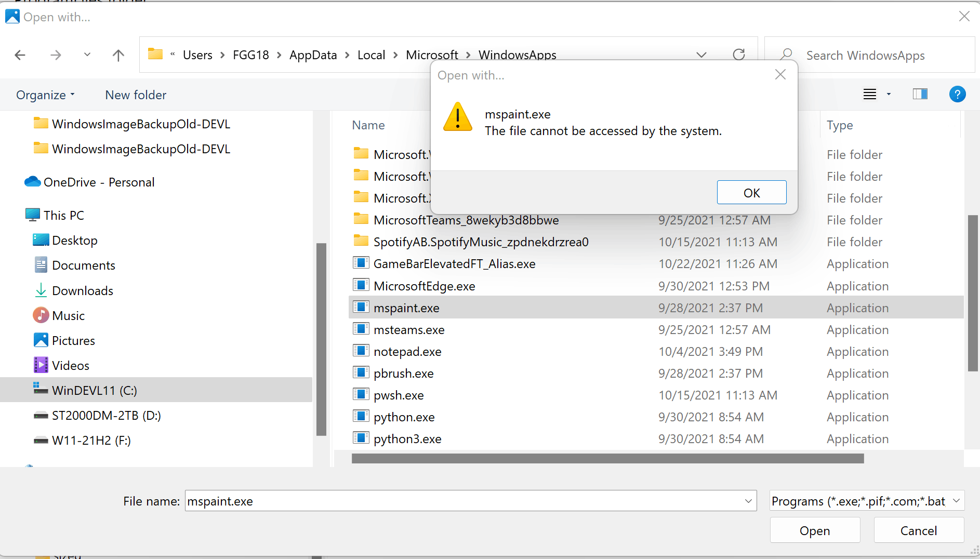Screen dimensions: 980x559
Task: Open the help icon
Action: (957, 94)
